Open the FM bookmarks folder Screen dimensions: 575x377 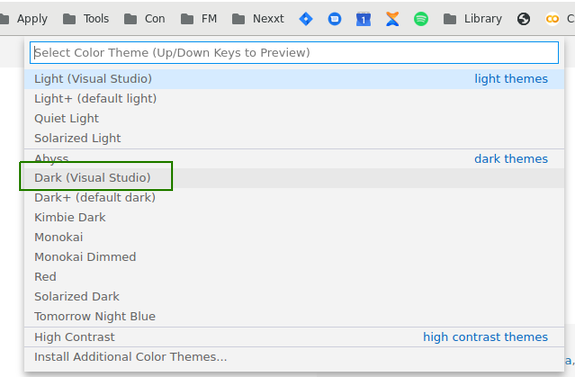(x=199, y=19)
